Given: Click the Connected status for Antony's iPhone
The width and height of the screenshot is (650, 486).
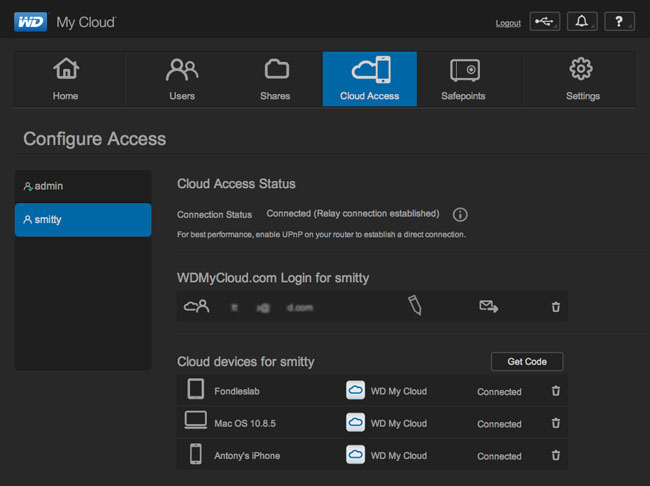Looking at the screenshot, I should point(499,457).
